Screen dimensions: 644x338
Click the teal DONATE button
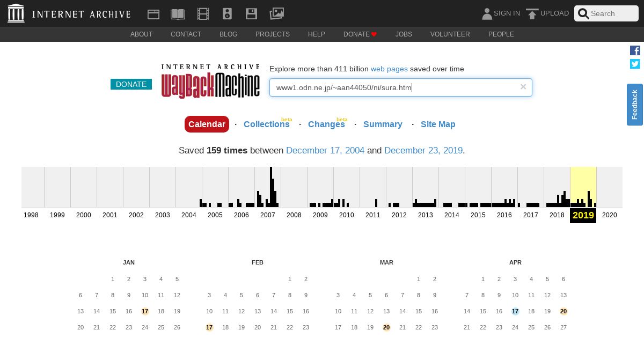click(x=131, y=84)
